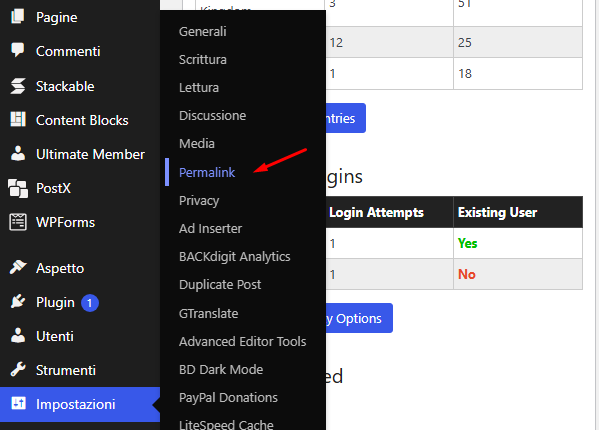Open GTranslate settings

point(208,314)
